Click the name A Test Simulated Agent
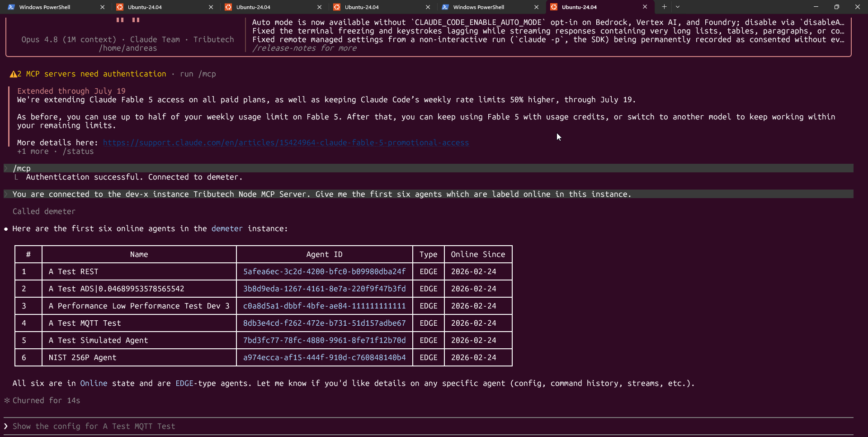Screen dimensions: 868x437 coord(98,340)
